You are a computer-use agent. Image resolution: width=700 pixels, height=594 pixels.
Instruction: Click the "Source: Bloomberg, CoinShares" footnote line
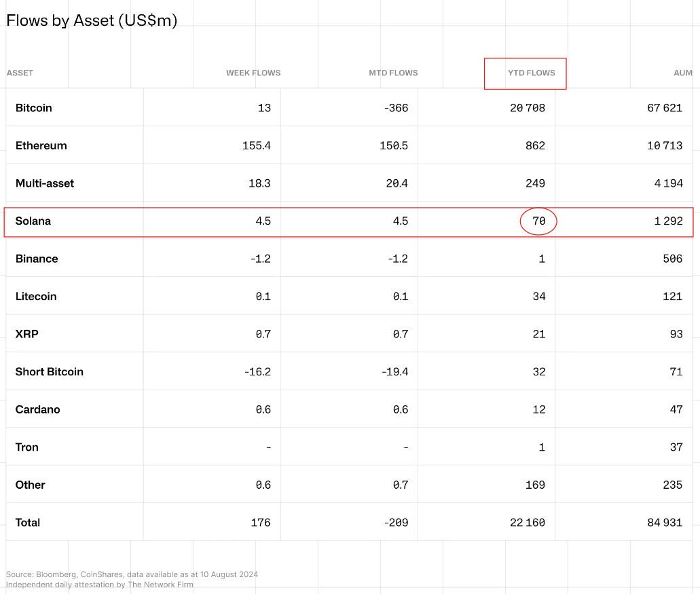pos(132,574)
